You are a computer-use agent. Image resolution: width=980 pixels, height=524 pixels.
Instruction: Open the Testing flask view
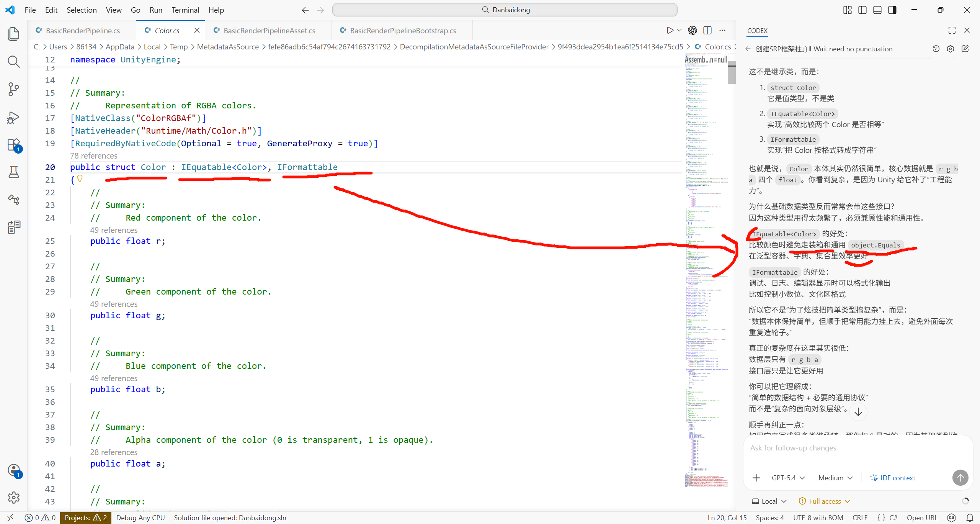pyautogui.click(x=14, y=172)
